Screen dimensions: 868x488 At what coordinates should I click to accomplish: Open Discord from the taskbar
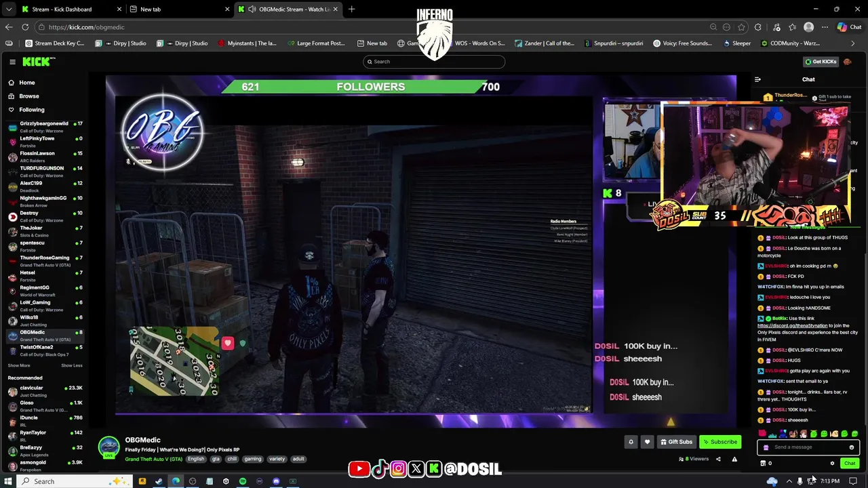point(276,481)
